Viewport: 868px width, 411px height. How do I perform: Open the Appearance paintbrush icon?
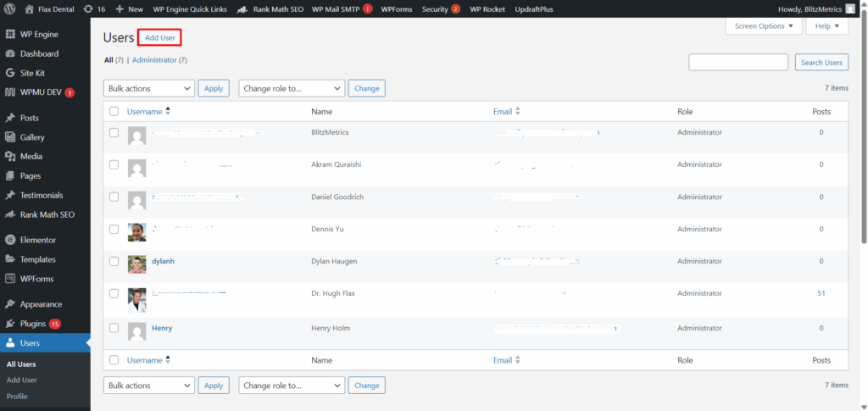(x=10, y=304)
